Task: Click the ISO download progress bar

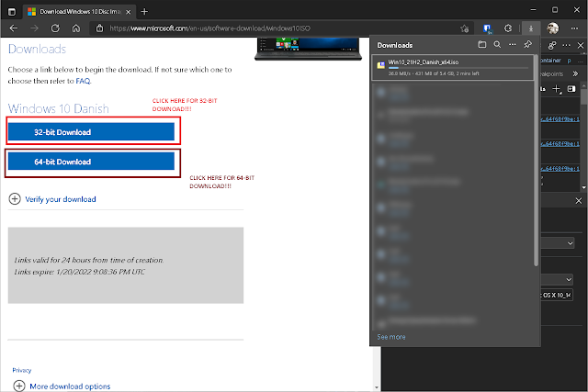Action: (458, 68)
